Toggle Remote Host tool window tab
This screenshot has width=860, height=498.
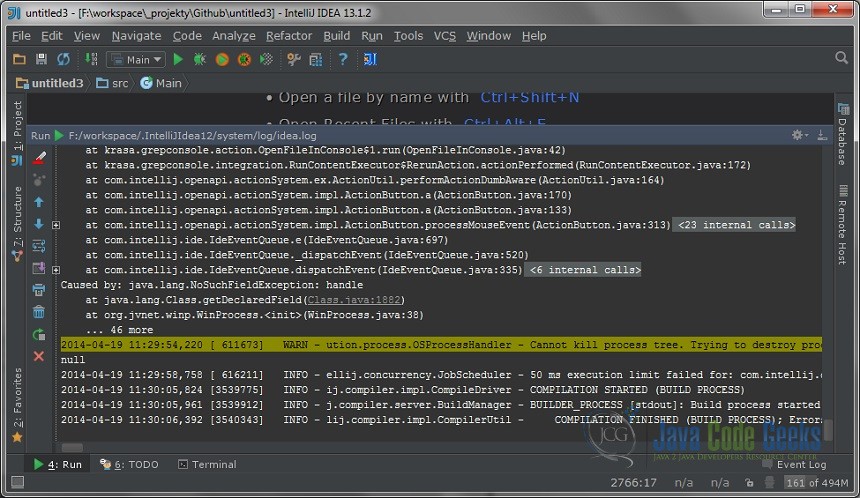[842, 225]
